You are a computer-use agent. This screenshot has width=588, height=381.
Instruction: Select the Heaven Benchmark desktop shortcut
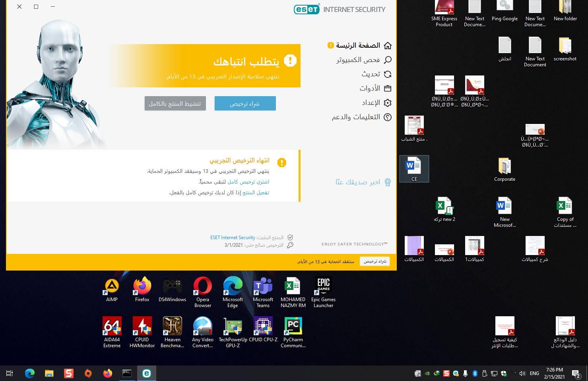click(172, 333)
